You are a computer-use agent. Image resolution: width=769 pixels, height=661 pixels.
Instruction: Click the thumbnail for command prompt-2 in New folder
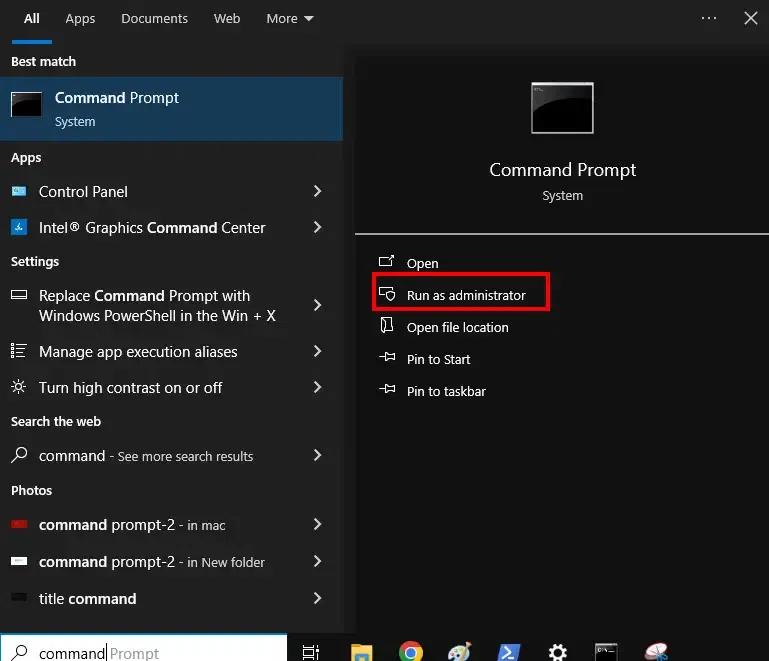pyautogui.click(x=19, y=561)
